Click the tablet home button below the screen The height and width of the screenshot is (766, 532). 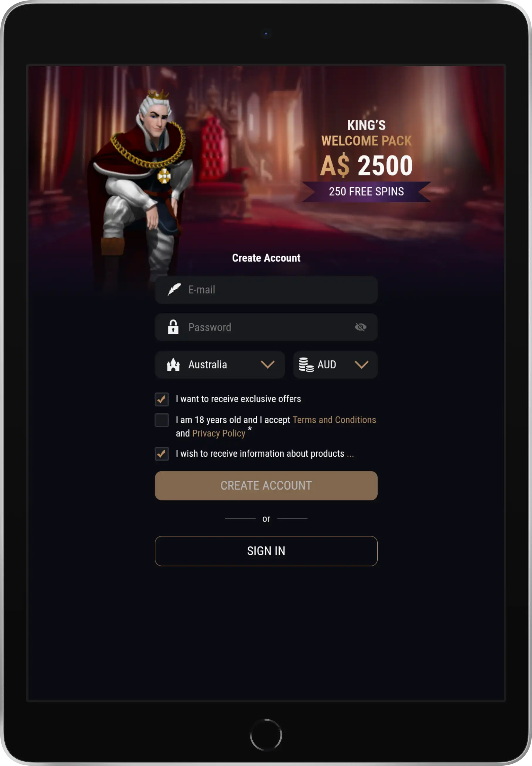pos(266,734)
